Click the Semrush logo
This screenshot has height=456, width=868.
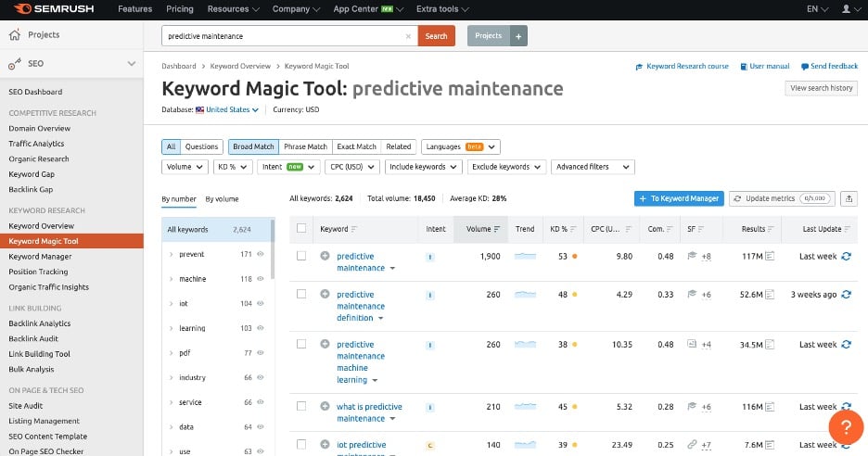point(54,9)
